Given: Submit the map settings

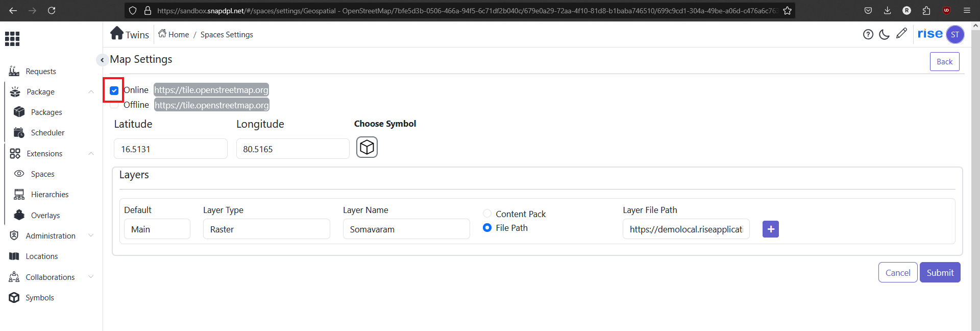Looking at the screenshot, I should click(940, 272).
